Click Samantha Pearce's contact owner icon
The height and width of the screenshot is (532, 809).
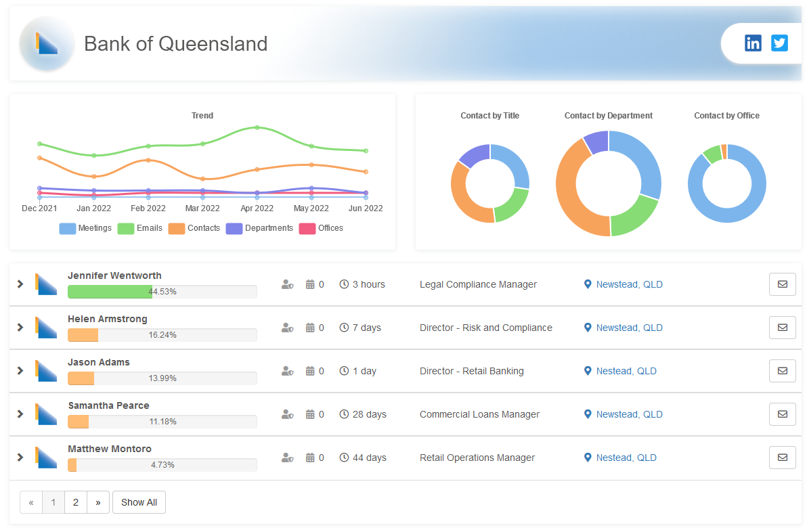coord(287,414)
